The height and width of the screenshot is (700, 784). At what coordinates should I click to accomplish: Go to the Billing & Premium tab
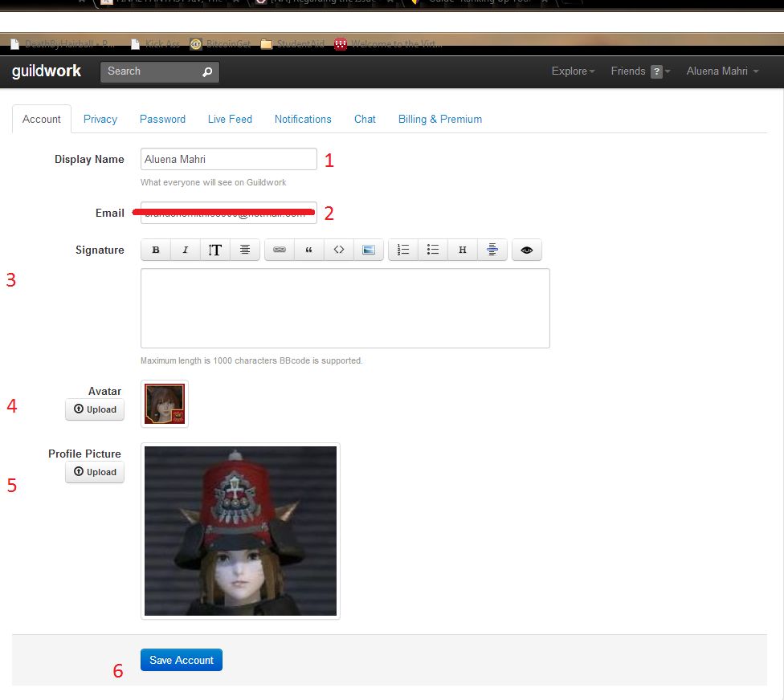(x=440, y=119)
